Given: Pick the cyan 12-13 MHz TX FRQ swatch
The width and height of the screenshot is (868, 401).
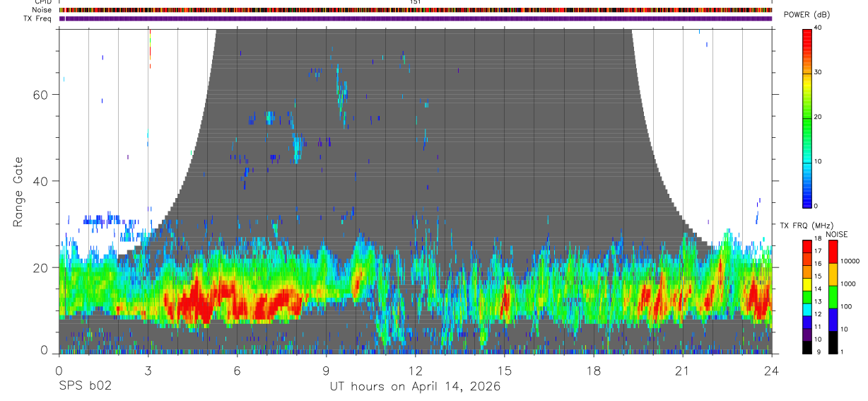Looking at the screenshot, I should (x=807, y=310).
